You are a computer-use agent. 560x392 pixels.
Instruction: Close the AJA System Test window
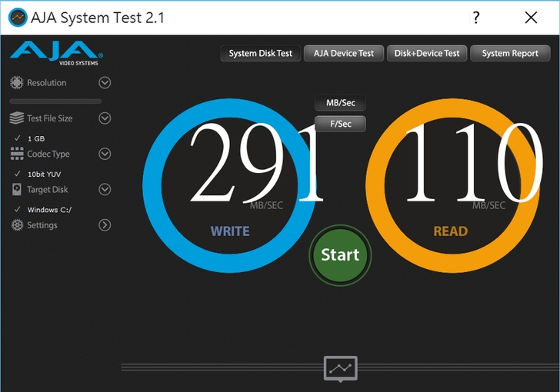pyautogui.click(x=531, y=17)
